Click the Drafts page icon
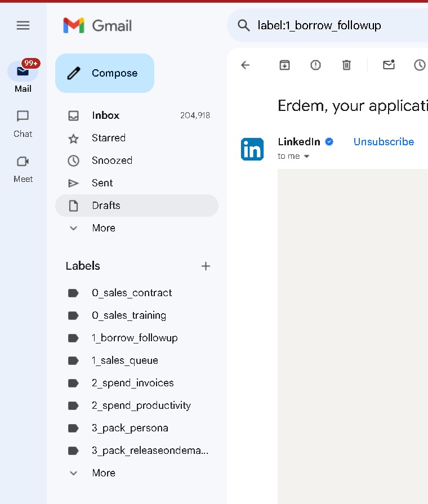The height and width of the screenshot is (504, 428). coord(73,206)
